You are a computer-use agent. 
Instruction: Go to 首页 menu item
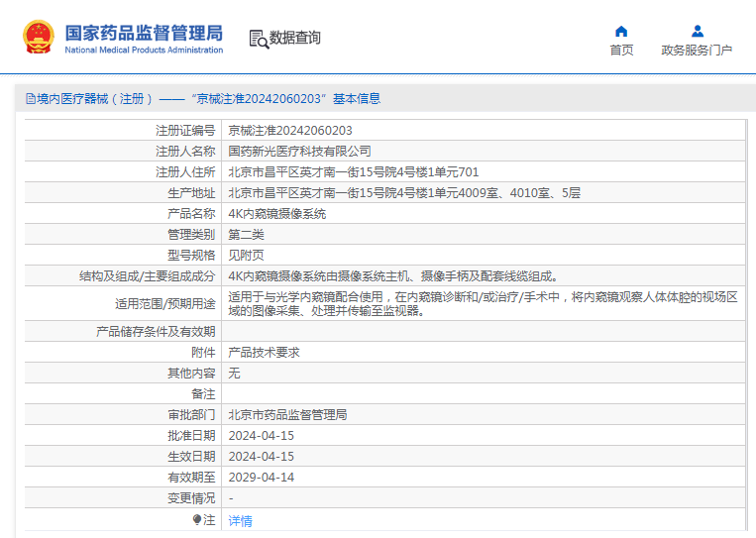[x=621, y=51]
